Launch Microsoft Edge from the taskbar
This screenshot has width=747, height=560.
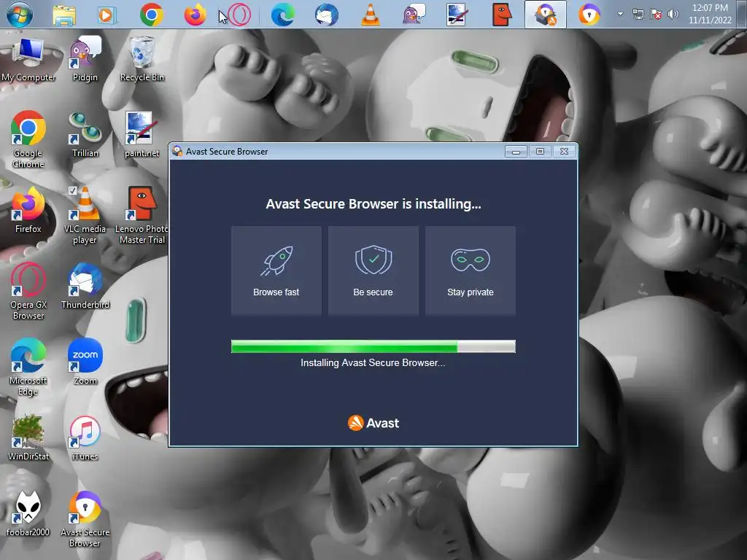(x=282, y=15)
